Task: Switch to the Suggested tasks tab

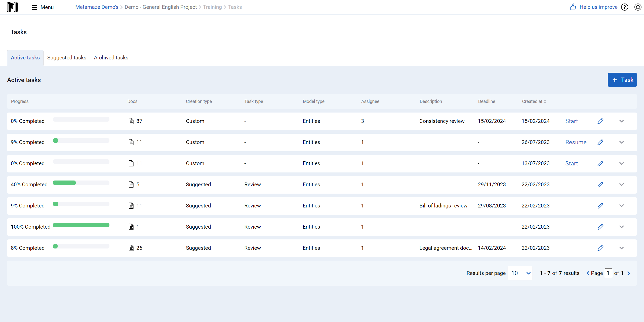Action: coord(67,58)
